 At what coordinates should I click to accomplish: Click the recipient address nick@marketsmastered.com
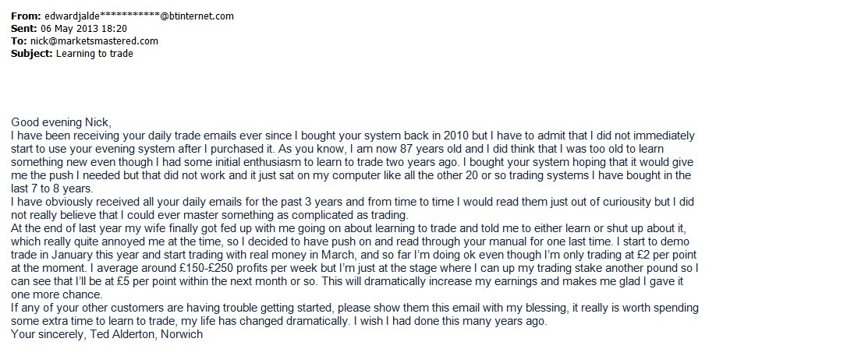click(94, 41)
